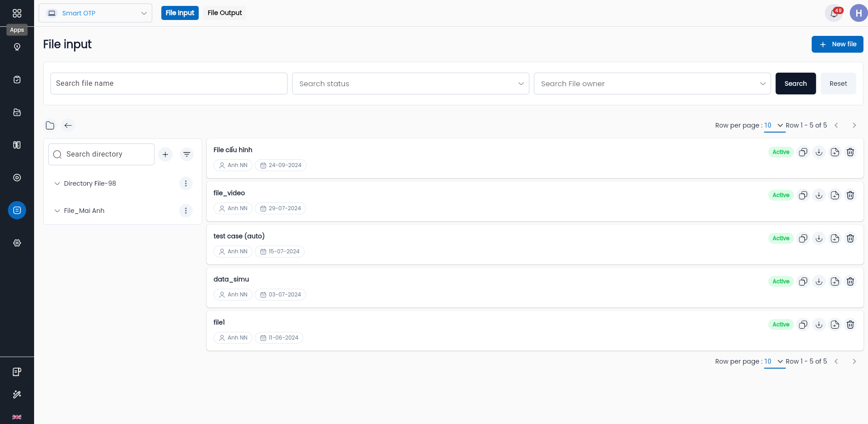Click the back arrow above directory panel
Screen dimensions: 868x424
click(68, 125)
